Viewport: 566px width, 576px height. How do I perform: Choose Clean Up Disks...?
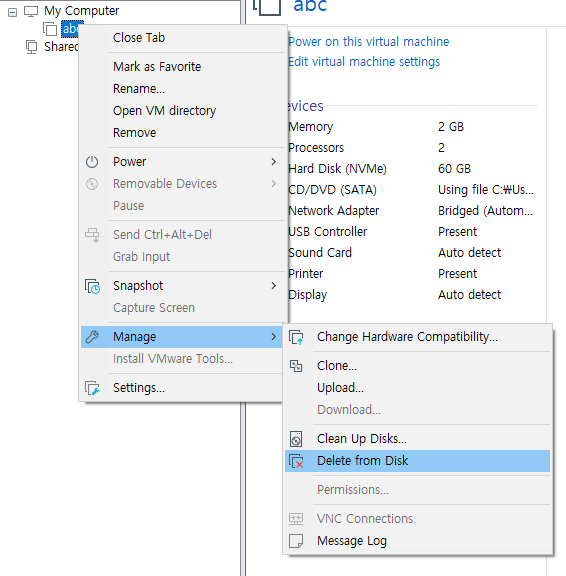(417, 439)
